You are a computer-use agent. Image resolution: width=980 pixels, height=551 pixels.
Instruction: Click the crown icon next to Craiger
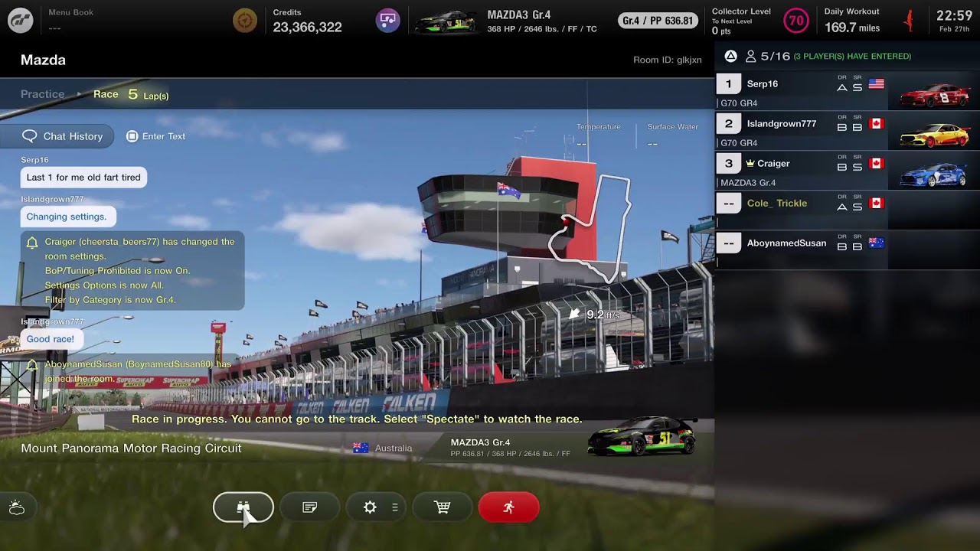click(750, 163)
